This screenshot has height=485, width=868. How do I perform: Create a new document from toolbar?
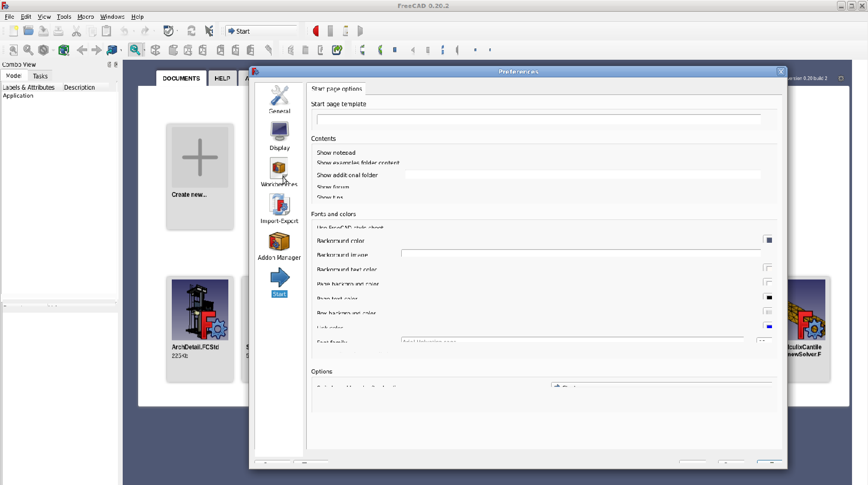13,31
